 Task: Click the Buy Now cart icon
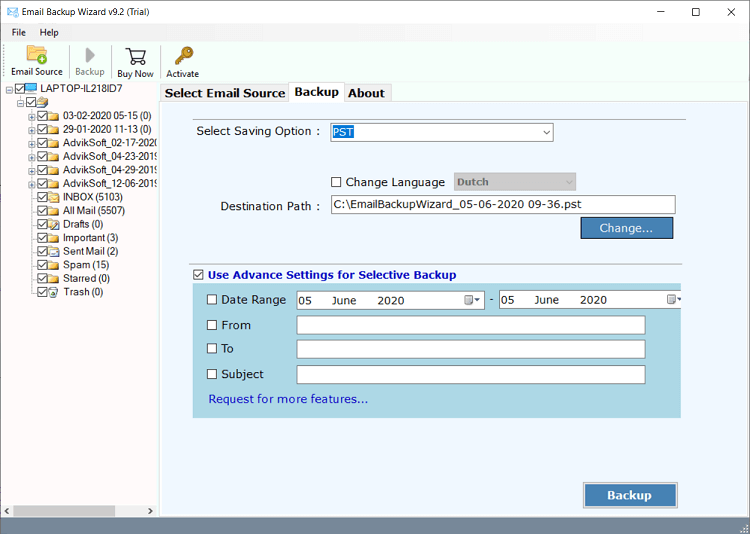point(135,56)
